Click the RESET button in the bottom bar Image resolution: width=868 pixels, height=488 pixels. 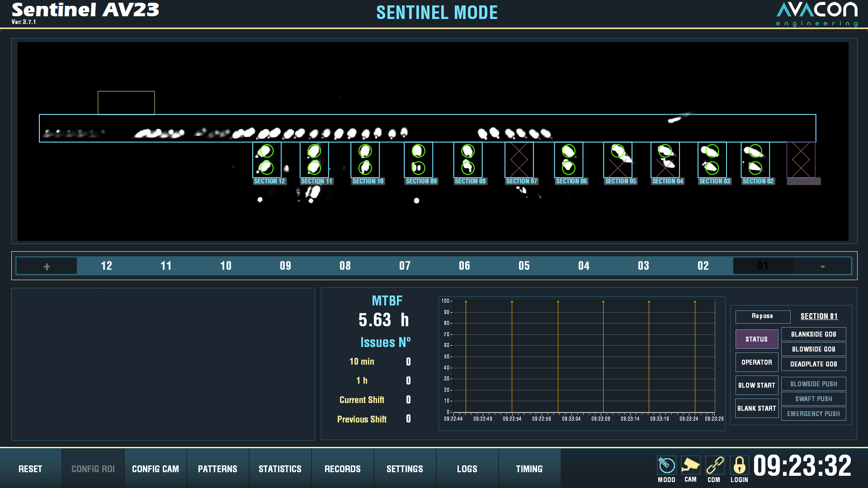point(30,469)
